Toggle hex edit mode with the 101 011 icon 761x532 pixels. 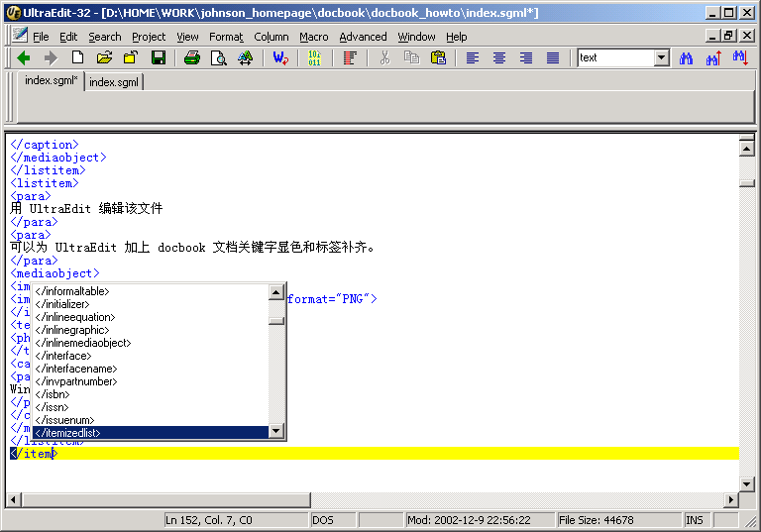click(314, 58)
